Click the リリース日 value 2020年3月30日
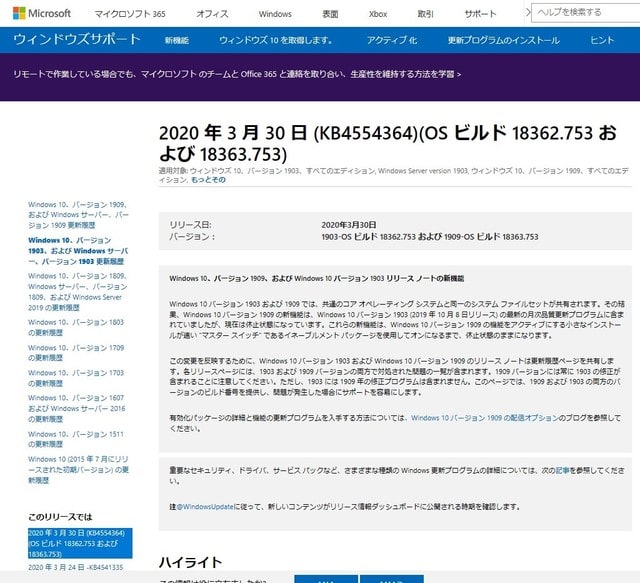The image size is (640, 583). coord(349,225)
